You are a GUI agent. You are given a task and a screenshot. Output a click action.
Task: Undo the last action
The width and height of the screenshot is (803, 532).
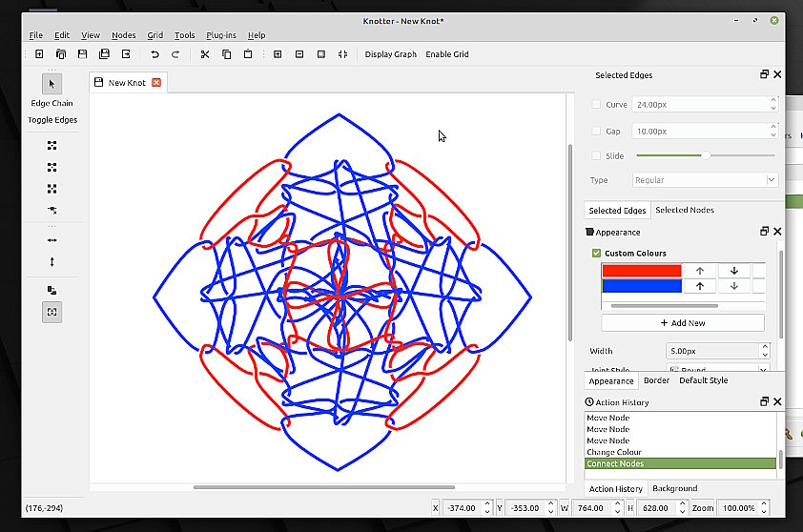[154, 53]
